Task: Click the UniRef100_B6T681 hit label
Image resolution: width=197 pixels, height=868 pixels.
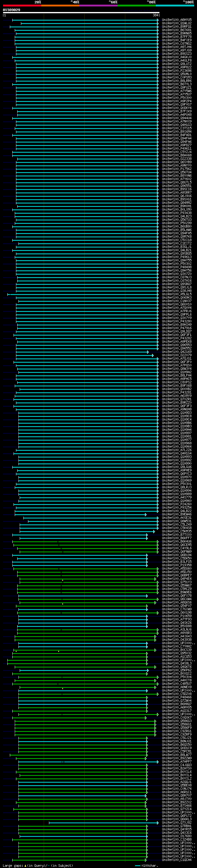Action: click(x=177, y=30)
